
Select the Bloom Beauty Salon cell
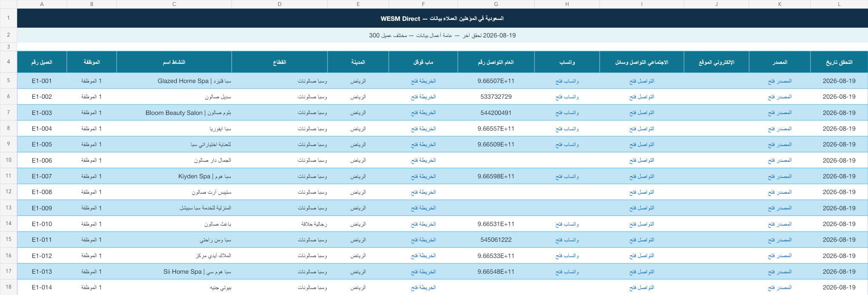[x=174, y=113]
